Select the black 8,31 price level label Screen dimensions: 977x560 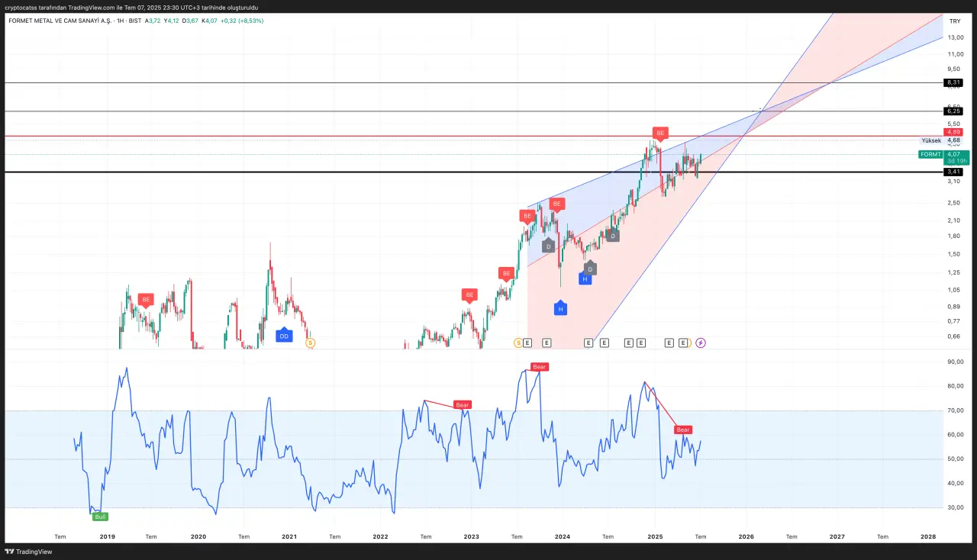click(x=953, y=82)
